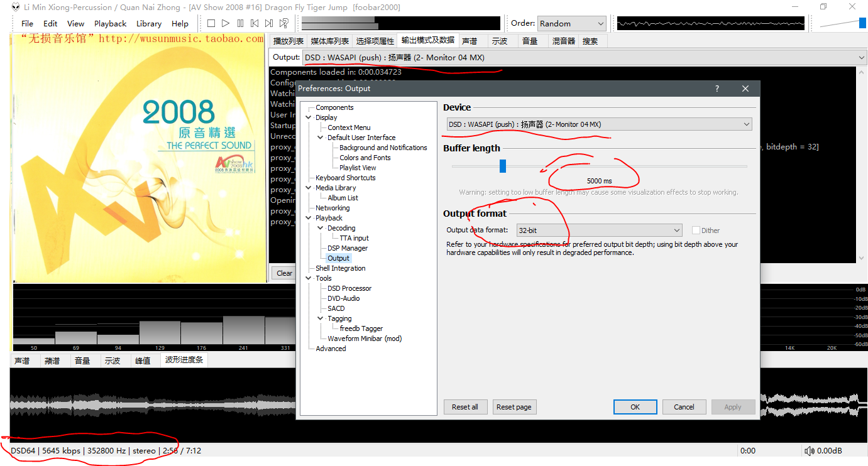Viewport: 868px width, 466px height.
Task: Open the Order playback mode dropdown
Action: [572, 23]
